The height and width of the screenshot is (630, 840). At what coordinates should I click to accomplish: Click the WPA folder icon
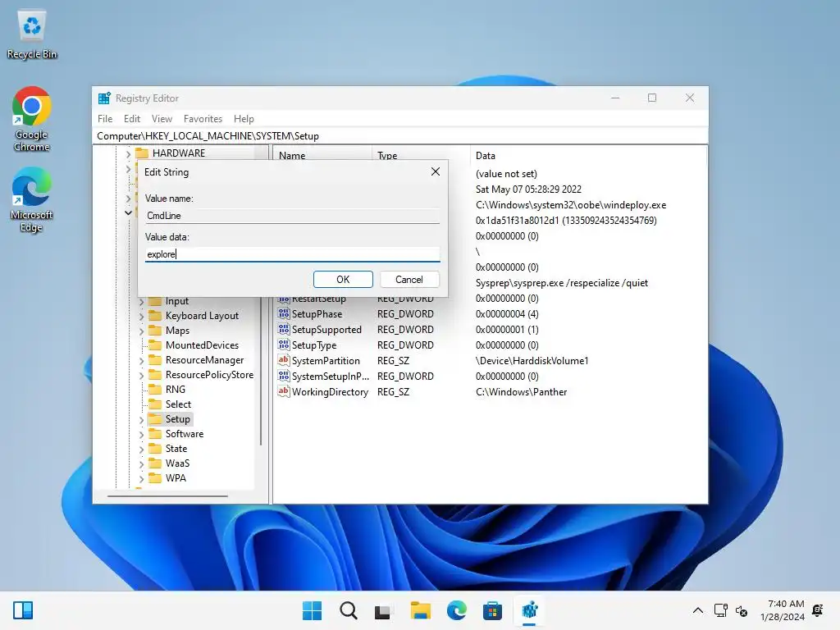tap(155, 478)
